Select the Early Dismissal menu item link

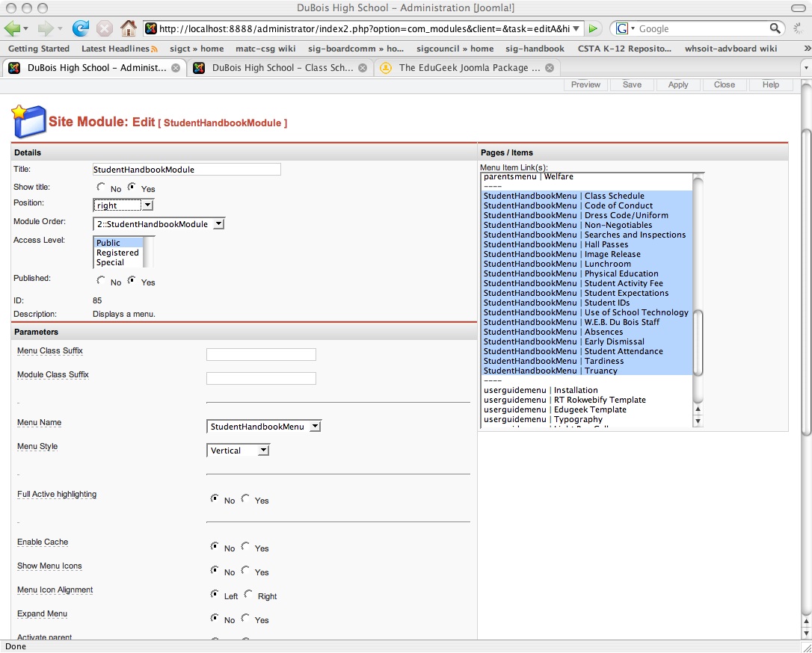tap(587, 341)
